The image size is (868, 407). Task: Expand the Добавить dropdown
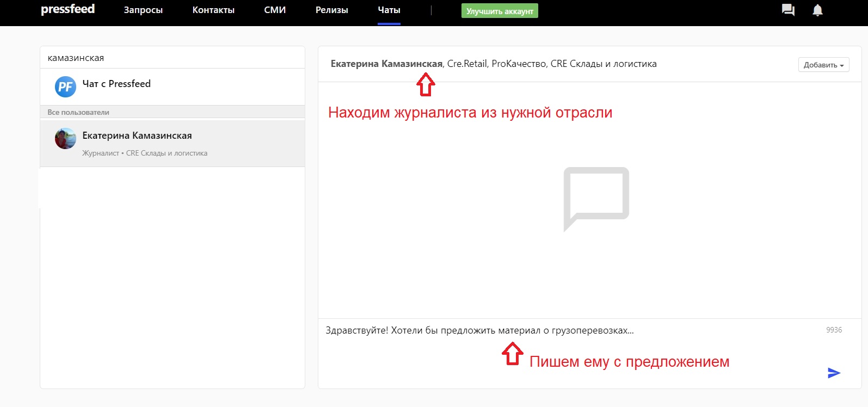(823, 65)
